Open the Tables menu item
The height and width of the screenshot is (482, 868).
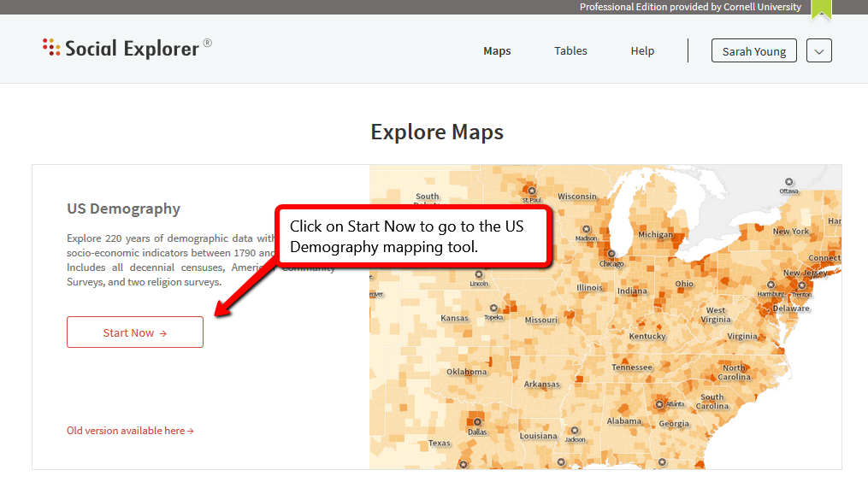click(x=570, y=51)
